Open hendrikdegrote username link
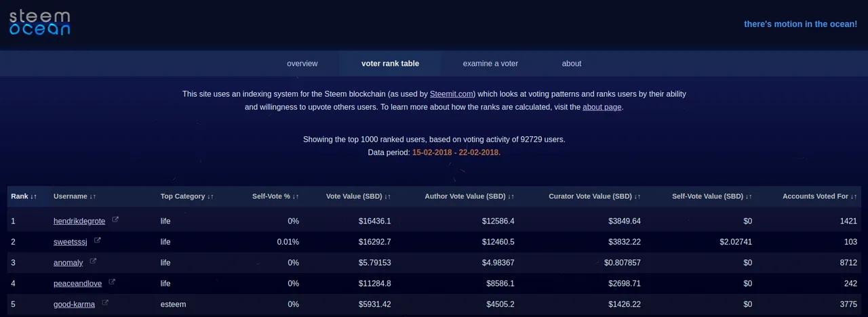The width and height of the screenshot is (868, 317). click(x=79, y=221)
